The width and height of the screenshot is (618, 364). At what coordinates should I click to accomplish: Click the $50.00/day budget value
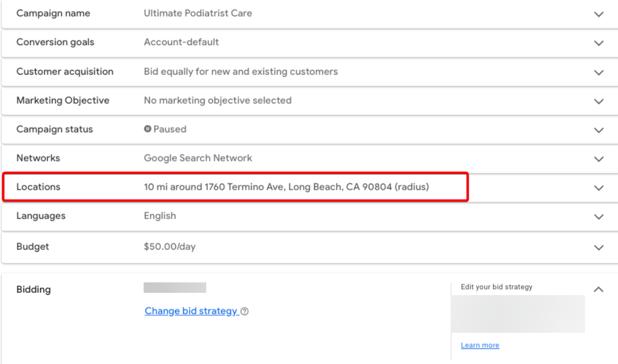[170, 247]
